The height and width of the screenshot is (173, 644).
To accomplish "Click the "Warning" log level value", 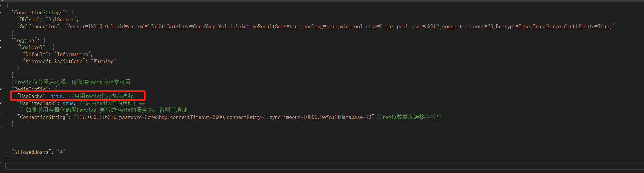I will click(103, 61).
